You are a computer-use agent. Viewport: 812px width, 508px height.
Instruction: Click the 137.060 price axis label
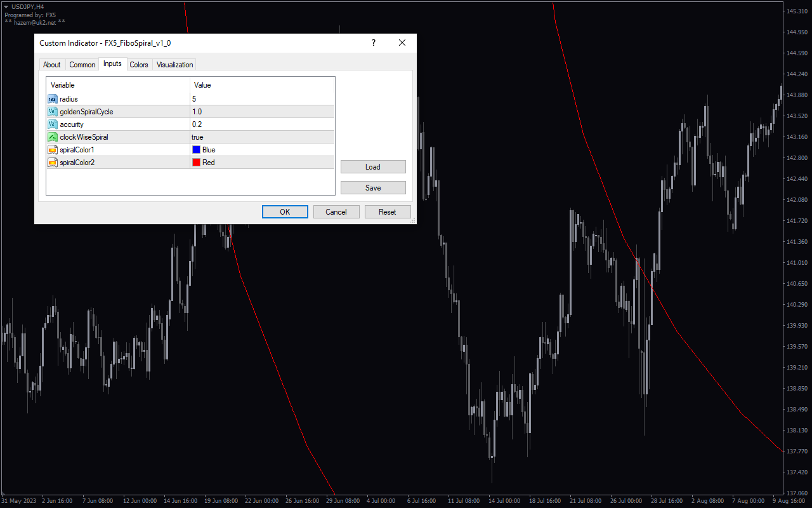point(796,493)
